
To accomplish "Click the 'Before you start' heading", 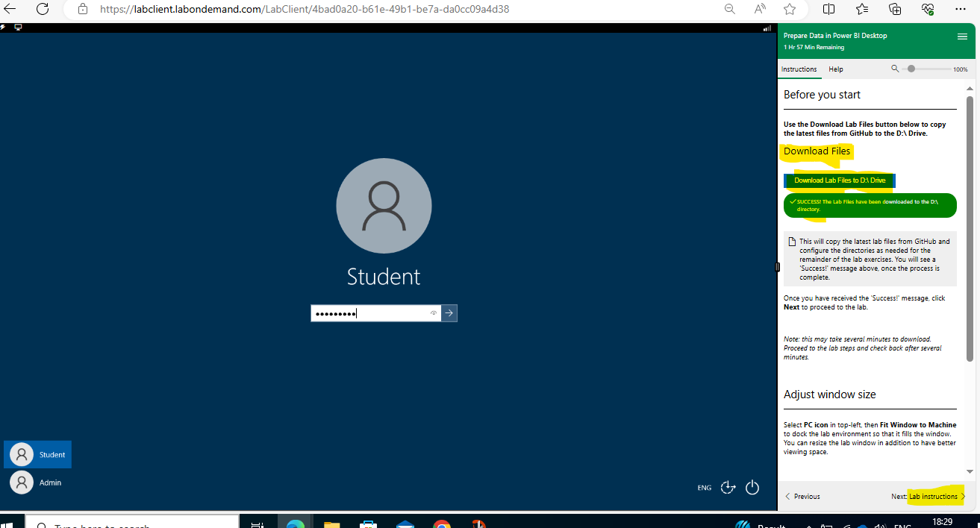I will (x=822, y=95).
